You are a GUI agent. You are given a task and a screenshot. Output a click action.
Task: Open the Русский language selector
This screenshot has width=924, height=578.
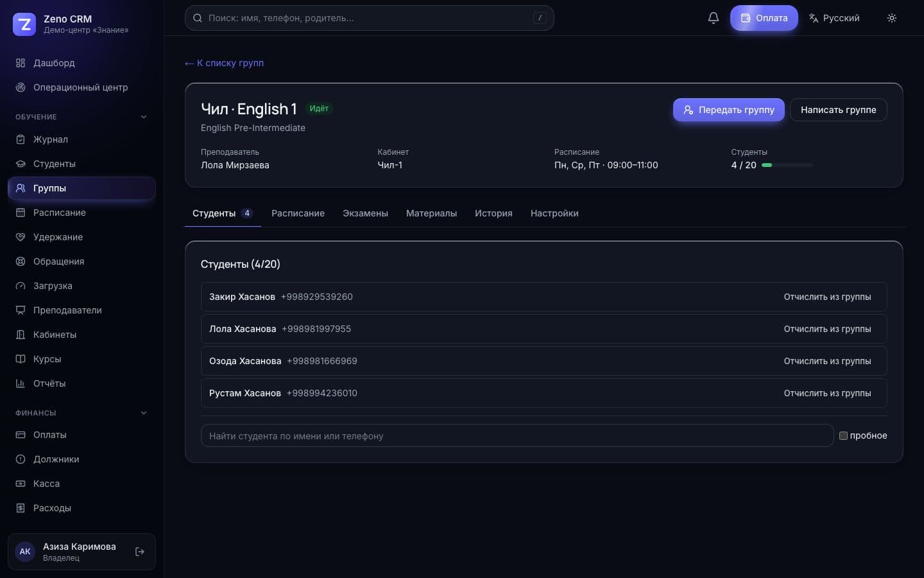(834, 18)
